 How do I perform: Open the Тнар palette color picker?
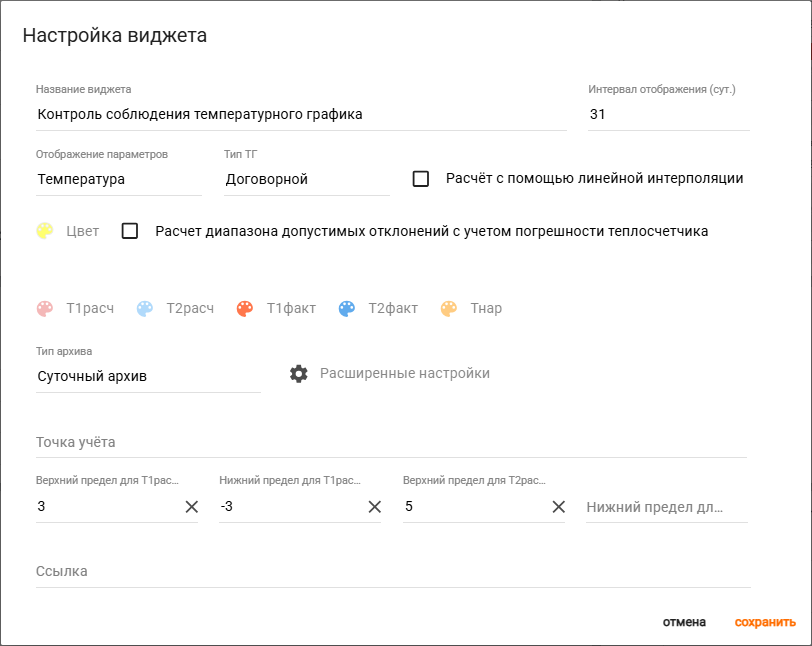(x=450, y=309)
